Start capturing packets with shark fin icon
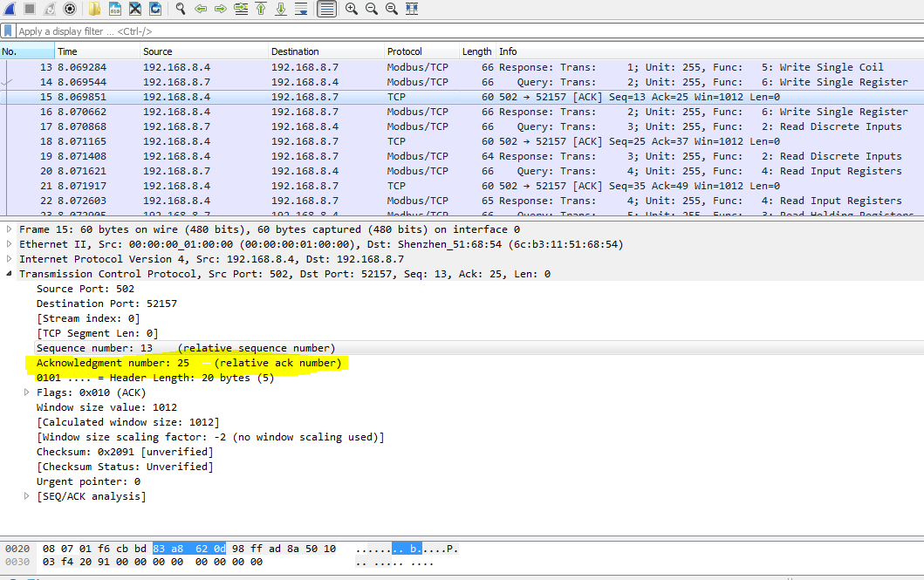Screen dimensions: 924x580 pos(10,8)
